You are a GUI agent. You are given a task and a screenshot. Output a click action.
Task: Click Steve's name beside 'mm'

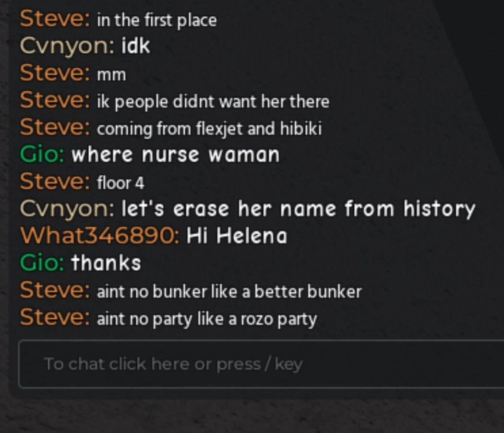pos(55,73)
